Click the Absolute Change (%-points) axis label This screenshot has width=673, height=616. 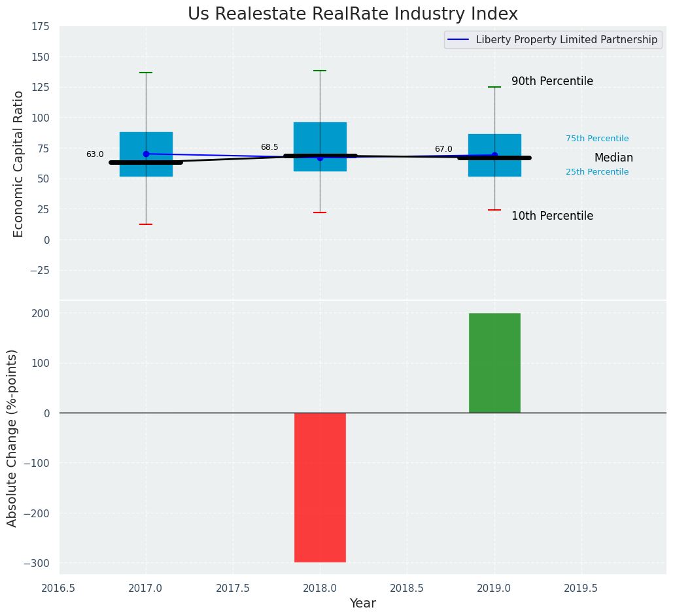12,437
